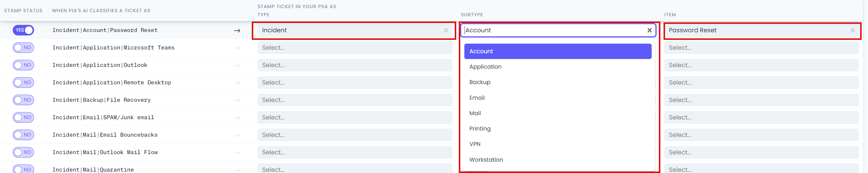The width and height of the screenshot is (868, 173).
Task: Click arrow icon beside Password Reset row
Action: (x=237, y=31)
